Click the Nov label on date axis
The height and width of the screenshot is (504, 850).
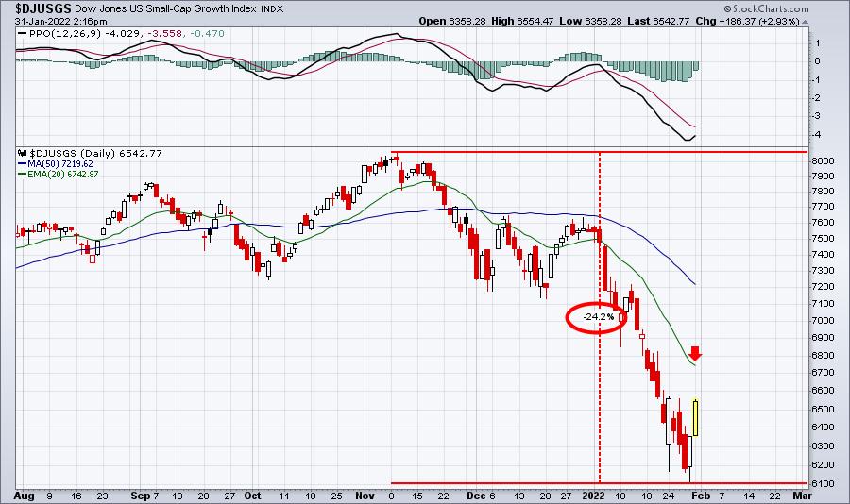click(365, 496)
